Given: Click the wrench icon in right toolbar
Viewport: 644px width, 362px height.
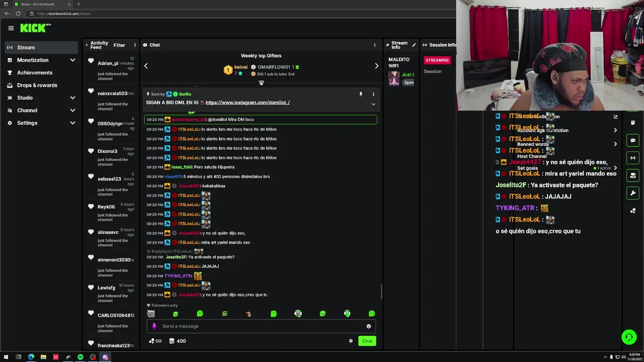Looking at the screenshot, I should click(633, 193).
